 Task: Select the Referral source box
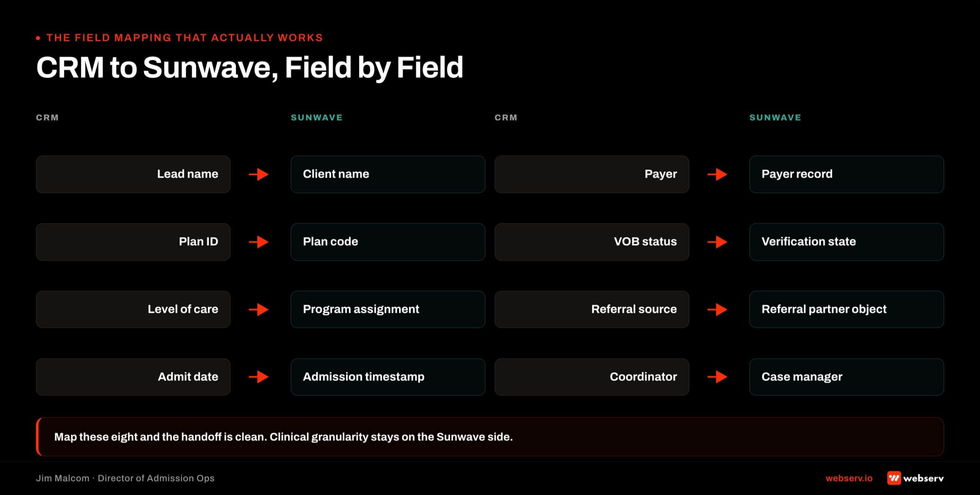pos(592,309)
